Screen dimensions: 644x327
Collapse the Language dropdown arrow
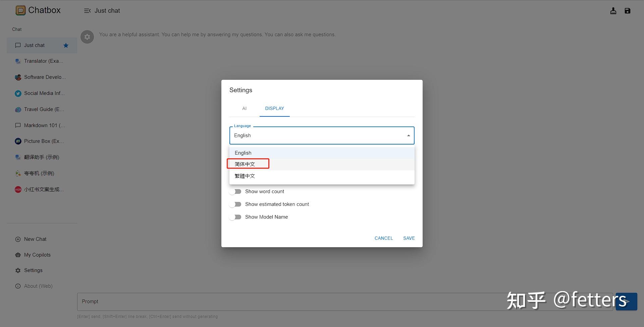click(x=408, y=135)
